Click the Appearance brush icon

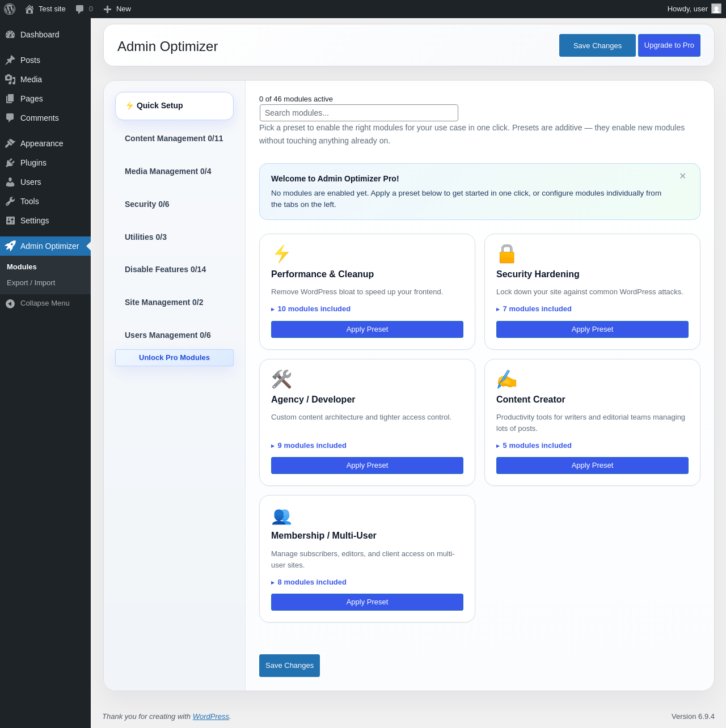[x=10, y=143]
